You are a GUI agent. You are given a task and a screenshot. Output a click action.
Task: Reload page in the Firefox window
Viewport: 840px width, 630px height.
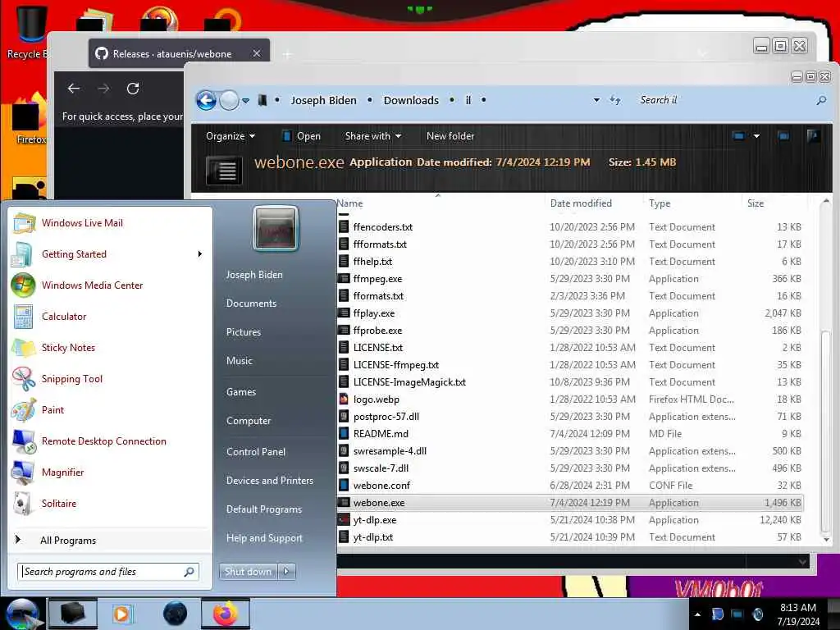coord(133,89)
